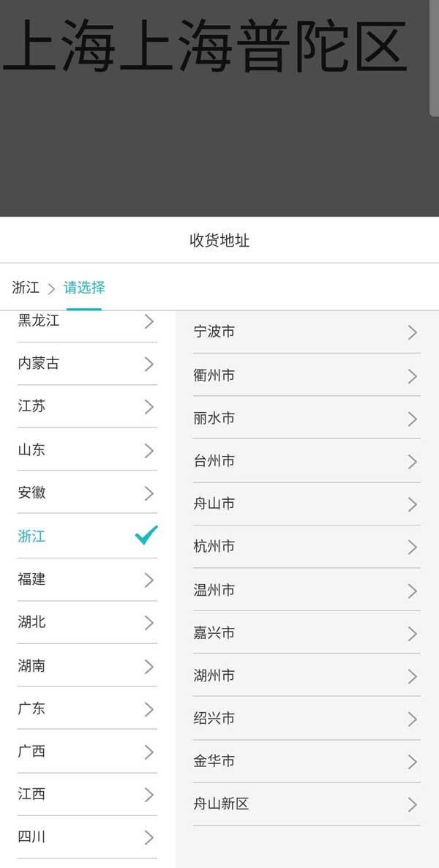This screenshot has width=439, height=868.
Task: Click the scrollbar at the top right
Action: pos(434,59)
